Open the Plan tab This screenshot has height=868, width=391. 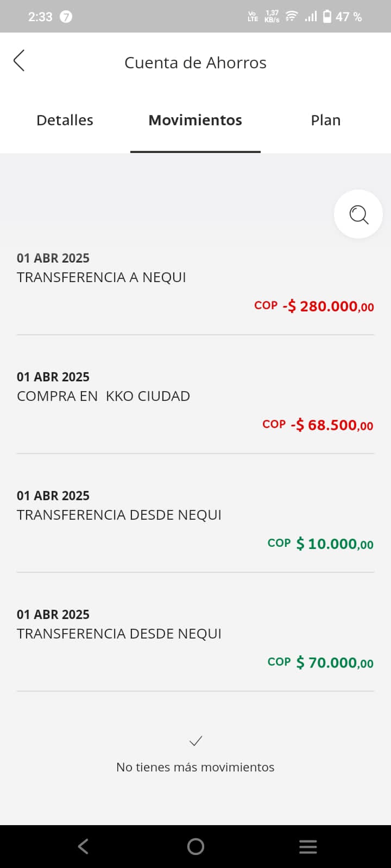point(326,120)
